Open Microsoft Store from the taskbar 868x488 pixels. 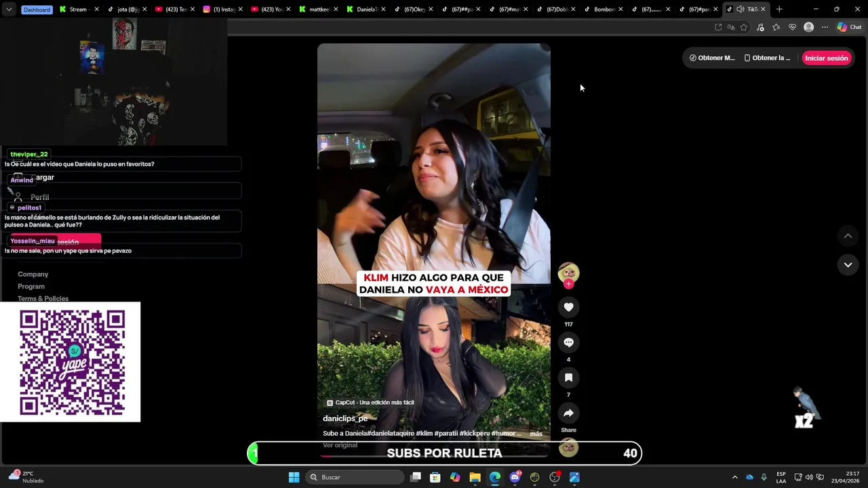coord(435,477)
